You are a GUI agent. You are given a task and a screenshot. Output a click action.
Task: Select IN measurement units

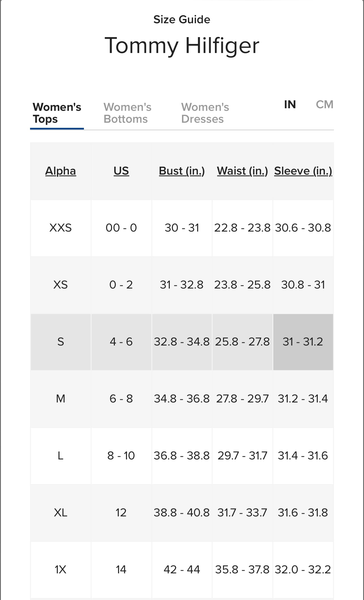point(290,105)
